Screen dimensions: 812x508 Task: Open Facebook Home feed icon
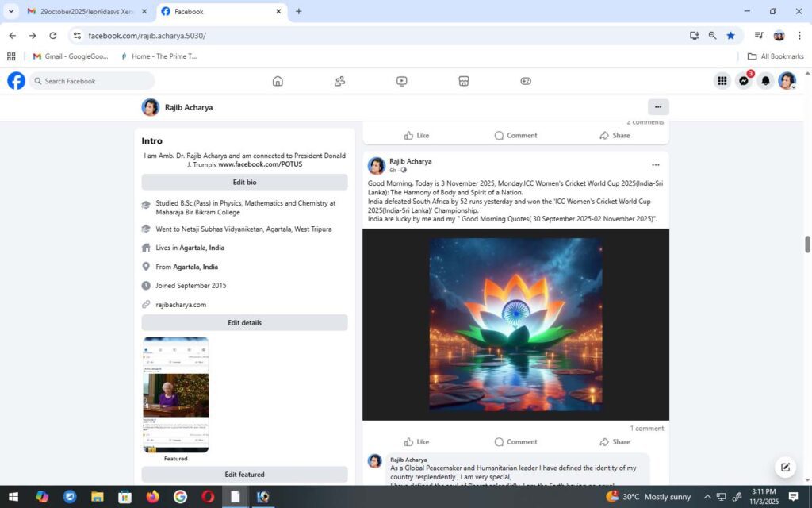tap(278, 81)
